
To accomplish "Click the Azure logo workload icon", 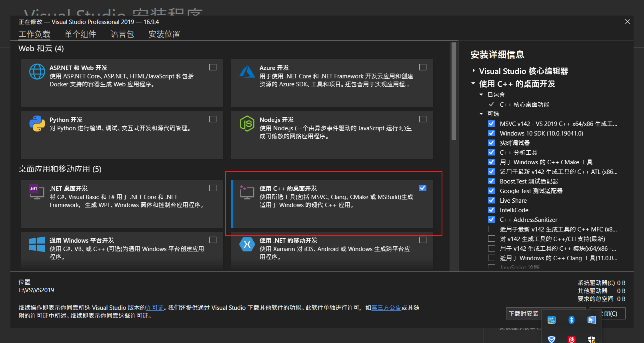I will pos(247,72).
